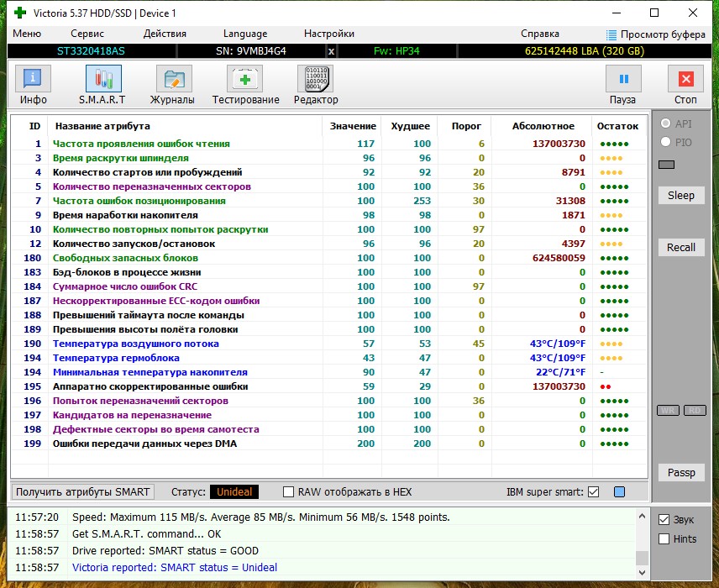Click the blue square color swatch
Screen dimensions: 719x588
[620, 491]
